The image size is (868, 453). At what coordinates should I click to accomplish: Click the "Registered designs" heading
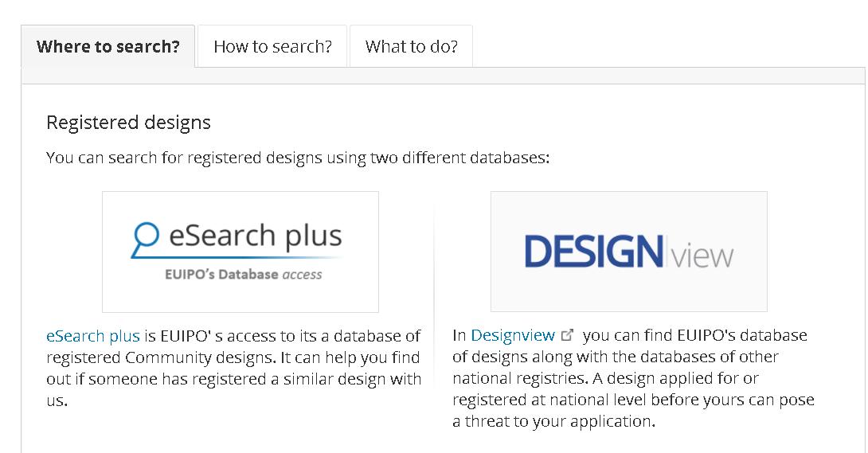click(x=128, y=123)
